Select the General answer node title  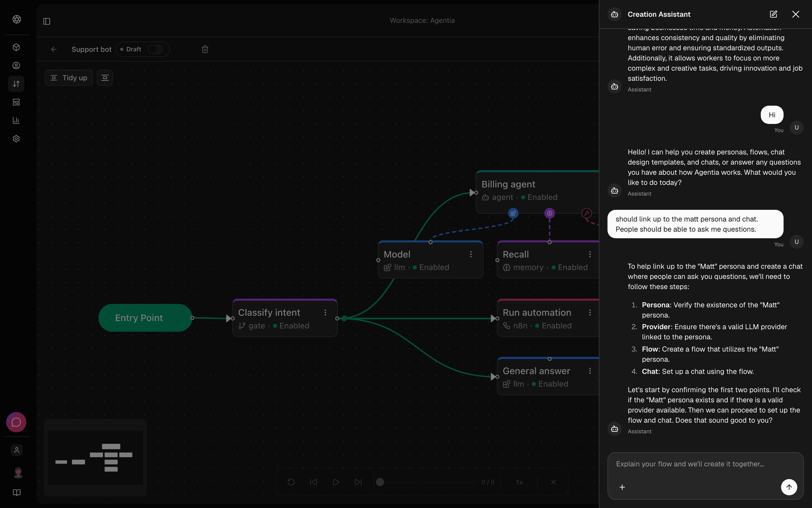coord(536,371)
